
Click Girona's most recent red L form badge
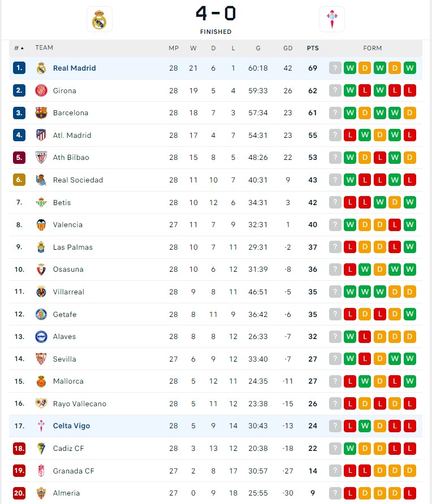pyautogui.click(x=410, y=90)
